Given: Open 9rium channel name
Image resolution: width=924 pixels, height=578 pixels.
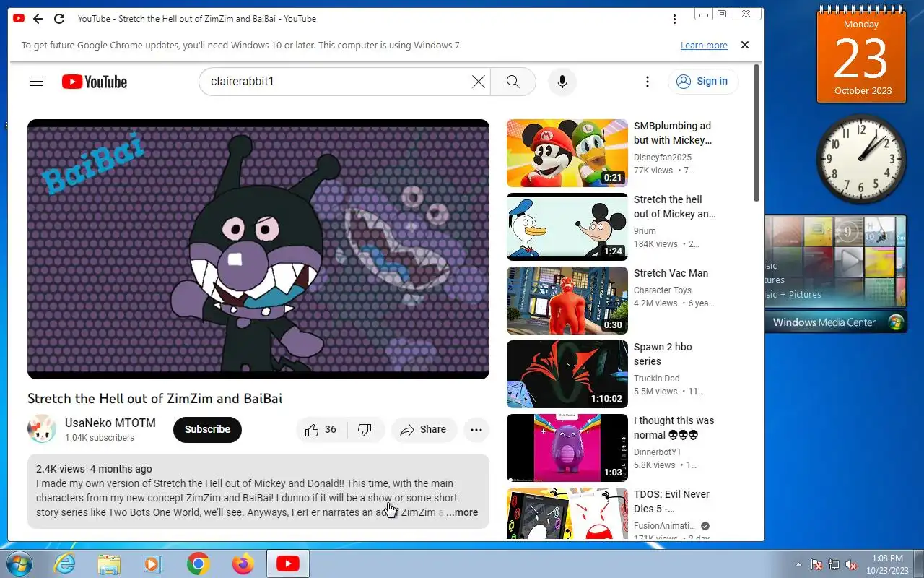Looking at the screenshot, I should (x=645, y=231).
